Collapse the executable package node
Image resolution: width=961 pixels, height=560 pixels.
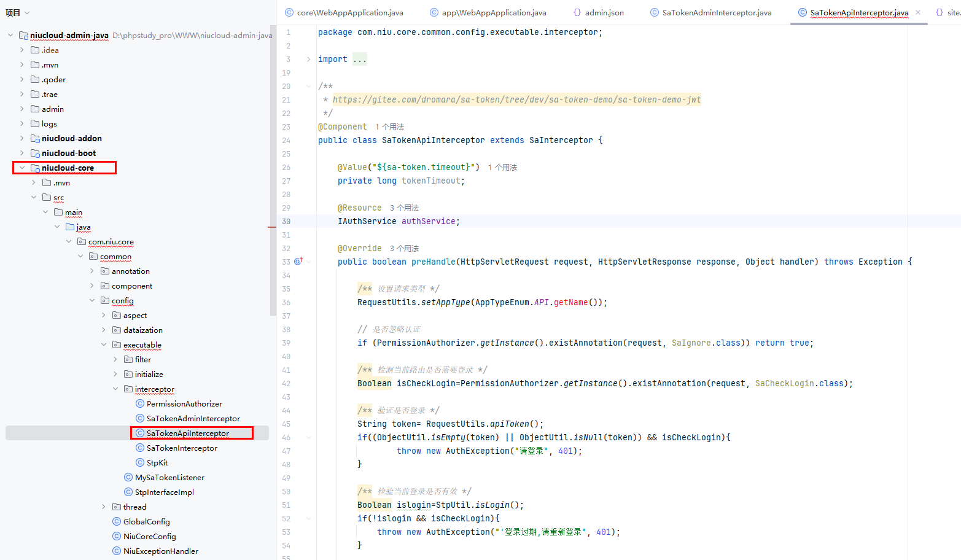(x=104, y=345)
